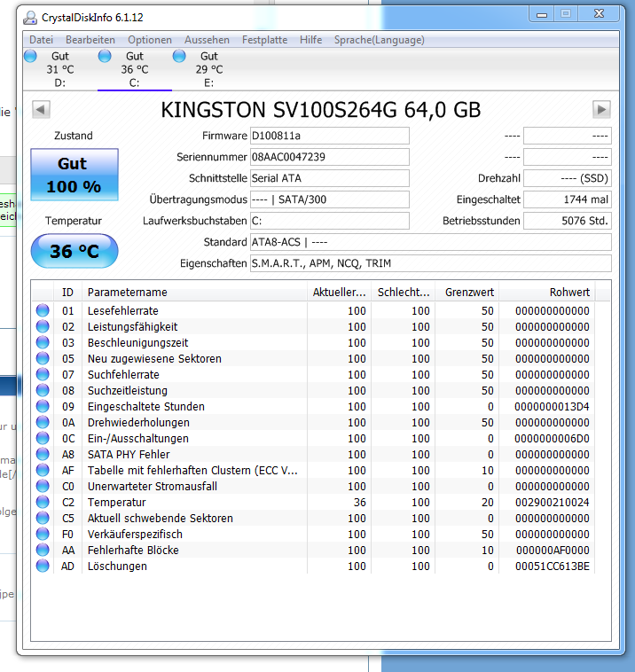The image size is (635, 672).
Task: Click the Drehzahl field showing (SSD)
Action: 568,178
